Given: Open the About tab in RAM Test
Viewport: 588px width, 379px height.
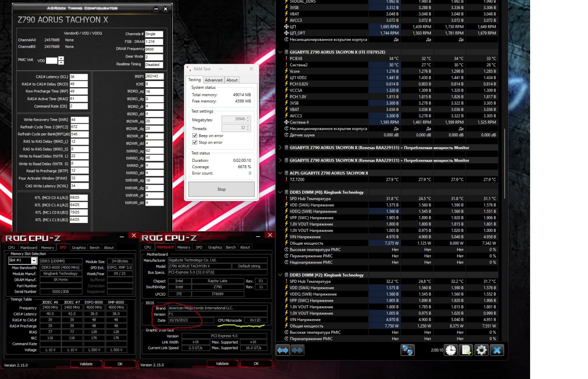Looking at the screenshot, I should tap(232, 80).
